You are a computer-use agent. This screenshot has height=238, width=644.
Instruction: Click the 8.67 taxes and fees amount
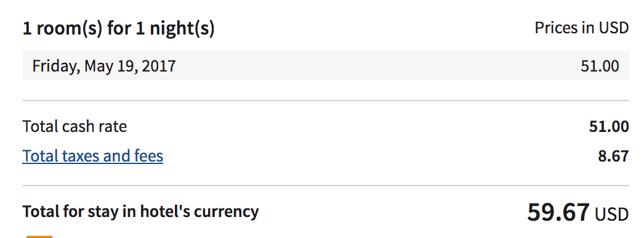[614, 156]
